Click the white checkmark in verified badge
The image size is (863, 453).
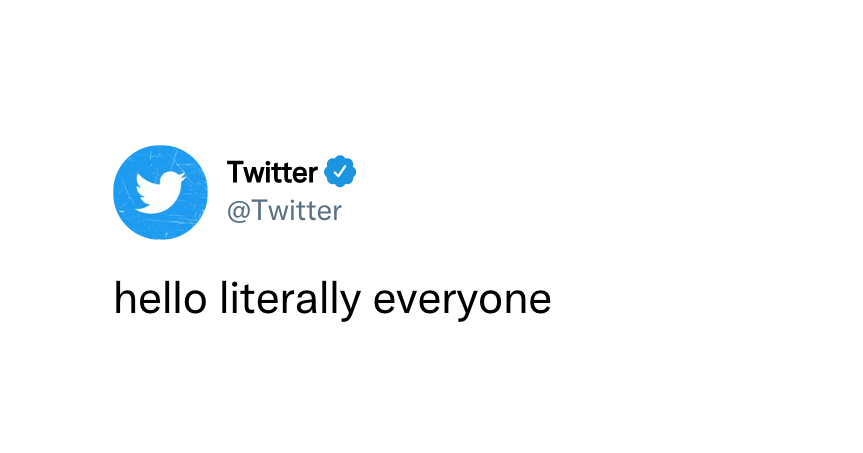coord(340,172)
